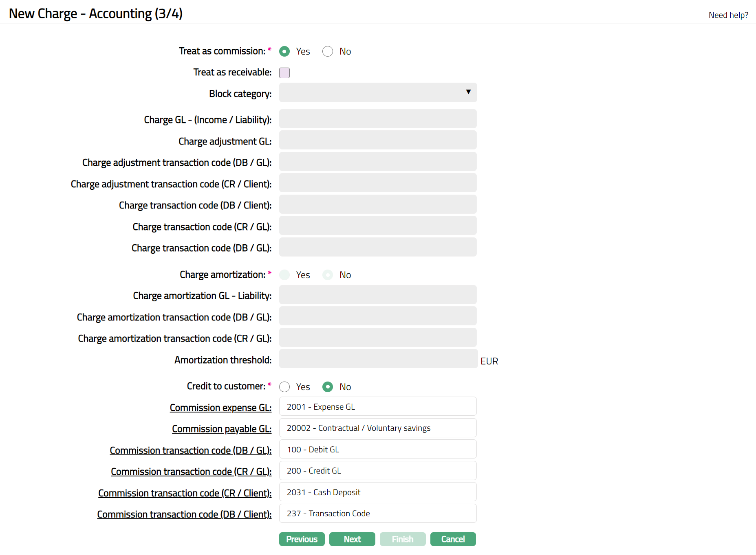Select No for Credit to customer
Viewport: 756px width, 555px height.
[x=328, y=387]
